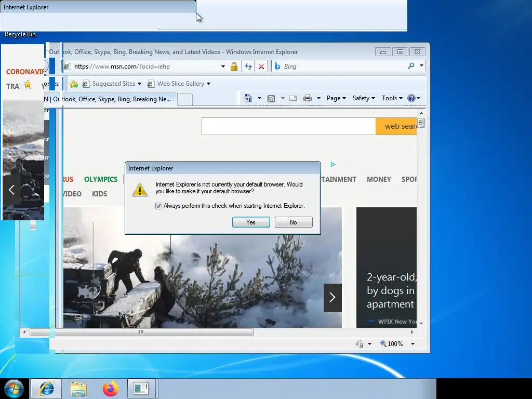Click the 2-year-old dogs apartment headline
Viewport: 532px width, 399px height.
(x=391, y=291)
